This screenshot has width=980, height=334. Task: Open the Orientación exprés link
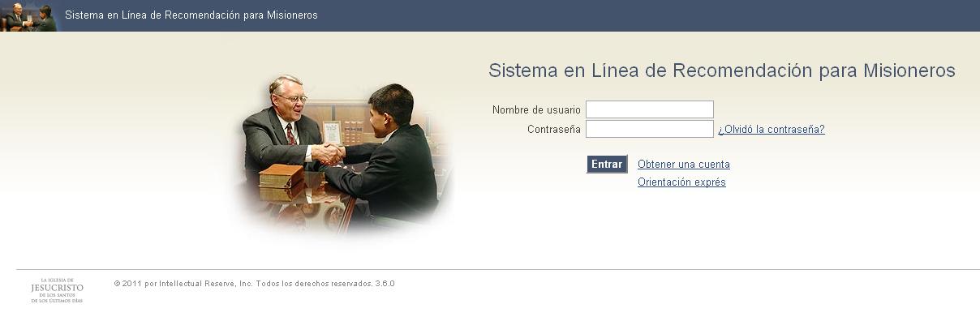(681, 182)
